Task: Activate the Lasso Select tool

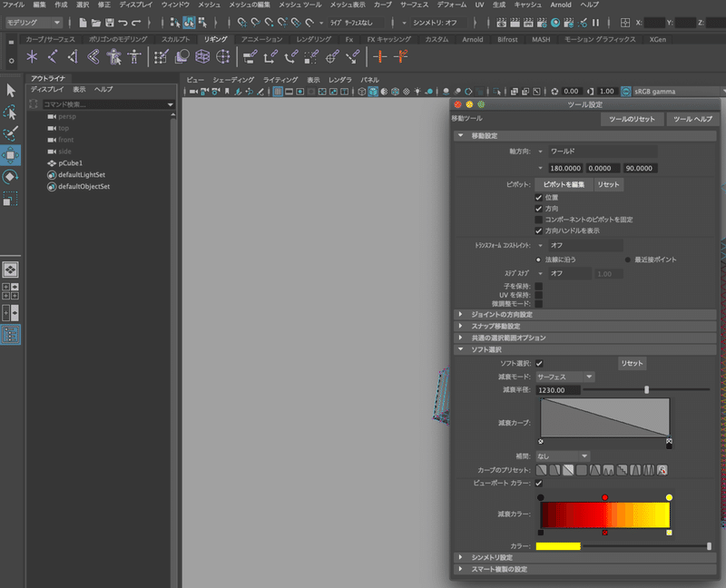Action: [x=10, y=112]
